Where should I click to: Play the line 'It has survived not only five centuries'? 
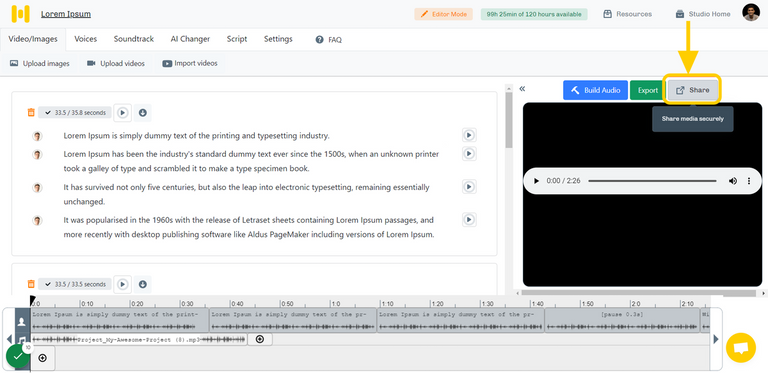tap(469, 186)
